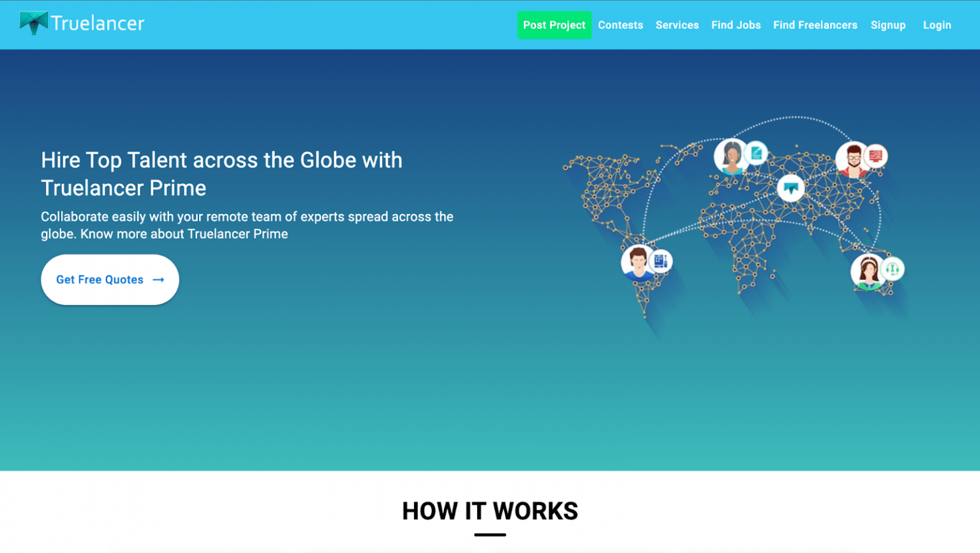Click the mobile phone badge icon
The width and height of the screenshot is (980, 553).
pos(660,261)
